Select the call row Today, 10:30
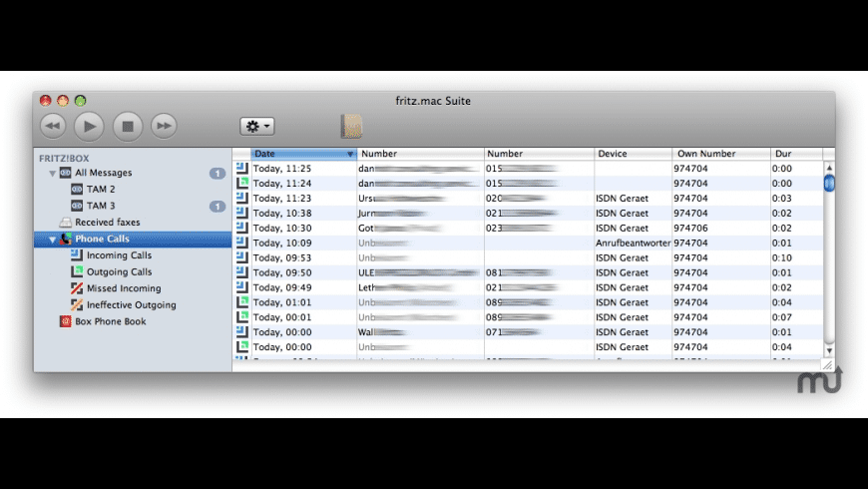The image size is (868, 489). [528, 229]
